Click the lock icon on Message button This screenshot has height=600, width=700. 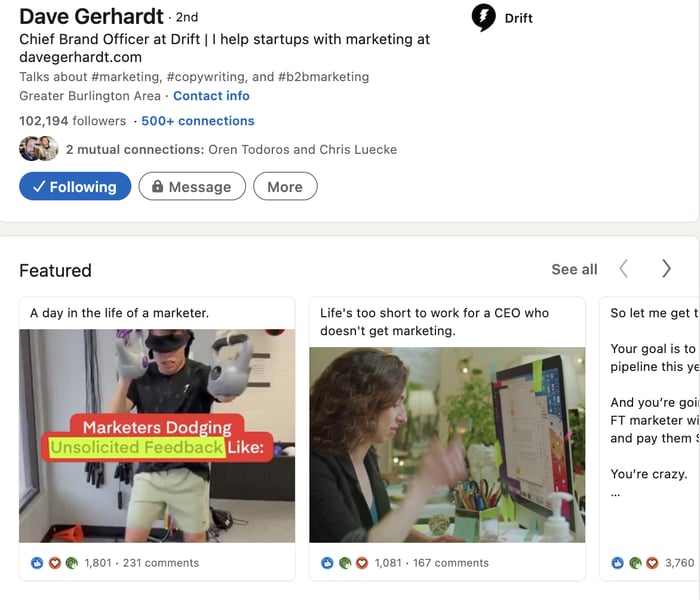157,186
